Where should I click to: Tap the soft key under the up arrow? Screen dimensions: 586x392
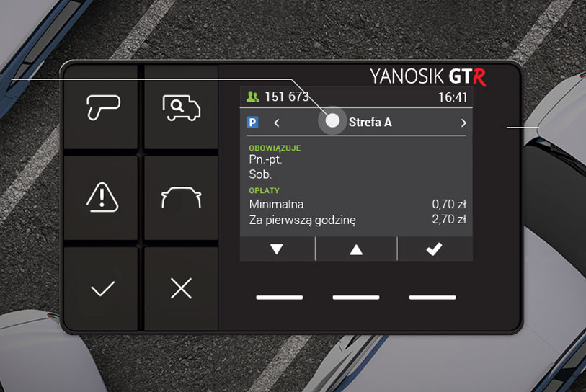coord(356,298)
